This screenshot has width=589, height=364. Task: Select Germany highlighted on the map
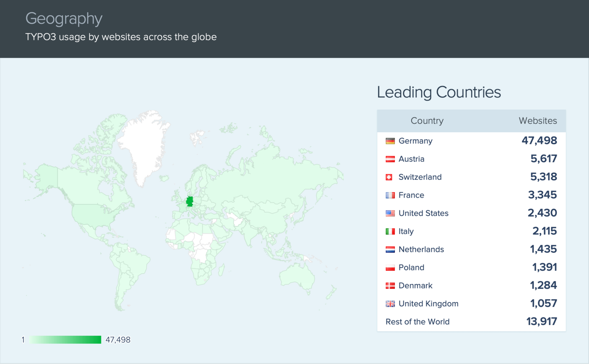190,200
